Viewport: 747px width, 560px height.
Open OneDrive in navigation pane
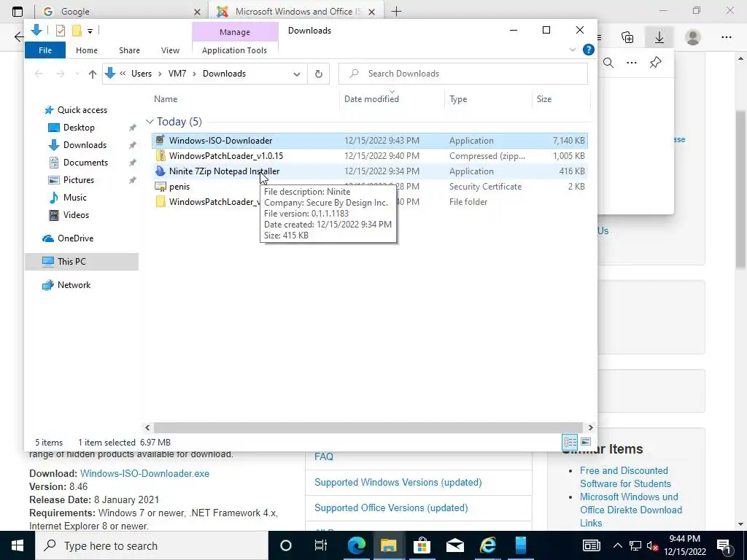point(75,238)
